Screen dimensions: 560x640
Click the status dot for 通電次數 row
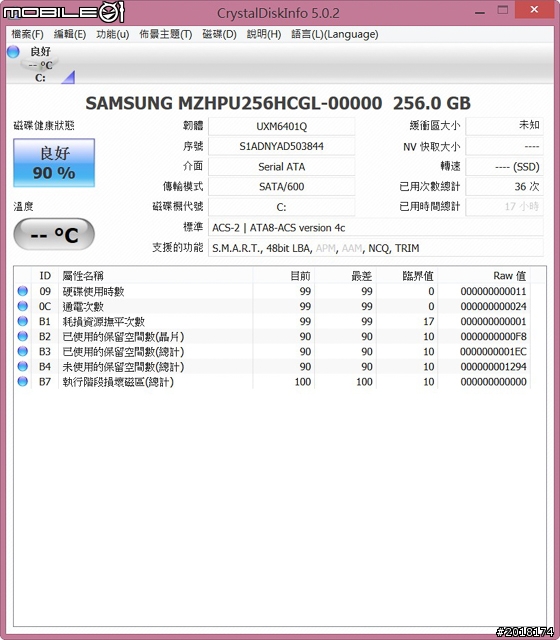[22, 306]
